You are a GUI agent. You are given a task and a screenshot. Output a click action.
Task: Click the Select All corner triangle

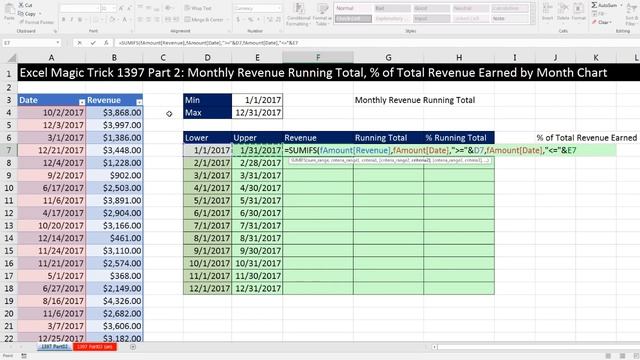(12, 58)
